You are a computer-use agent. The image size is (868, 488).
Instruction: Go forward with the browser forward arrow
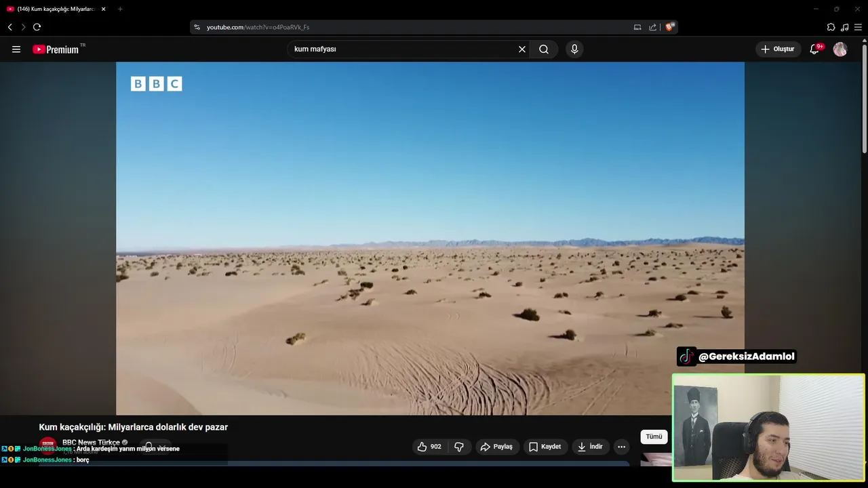pos(23,27)
